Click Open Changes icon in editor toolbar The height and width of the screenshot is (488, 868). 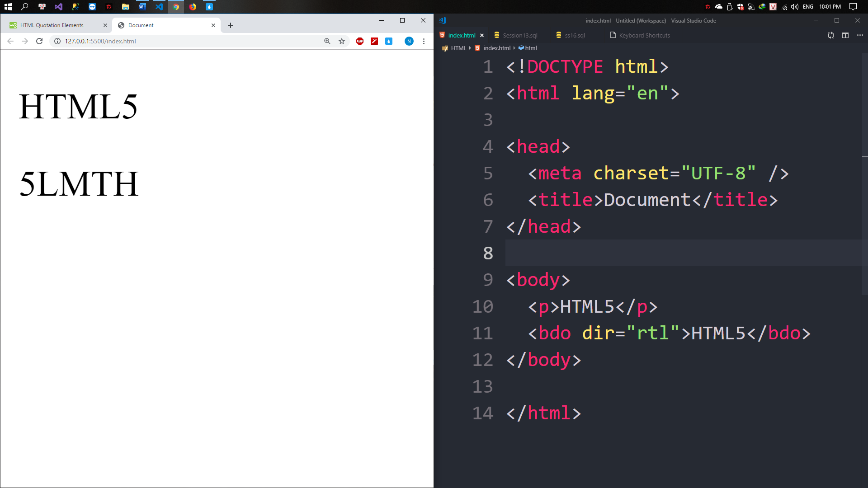[x=831, y=35]
